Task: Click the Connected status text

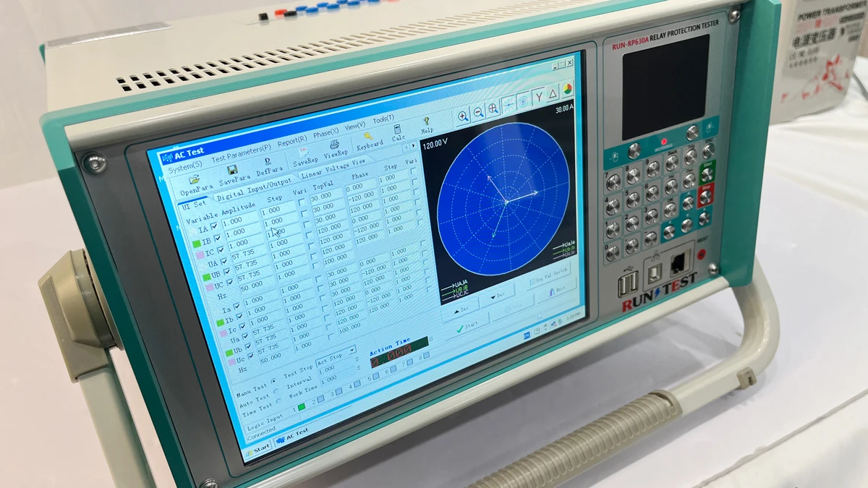Action: pos(261,432)
